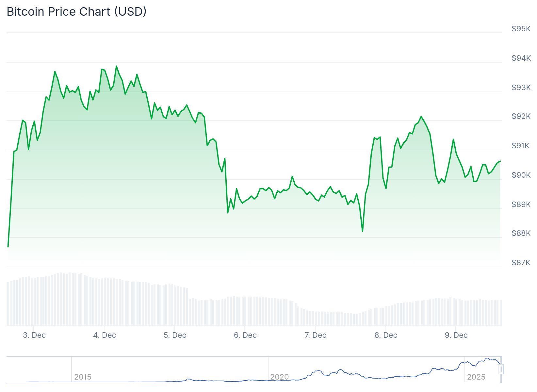Select the 3. Dec date label
Viewport: 537px width, 392px height.
click(x=34, y=335)
